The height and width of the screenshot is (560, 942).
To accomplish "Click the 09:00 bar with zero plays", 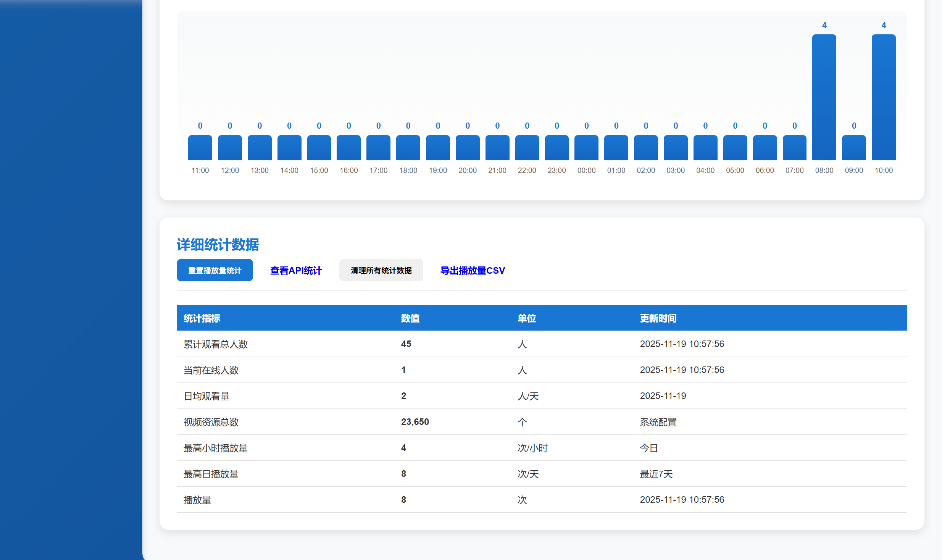I will 853,149.
